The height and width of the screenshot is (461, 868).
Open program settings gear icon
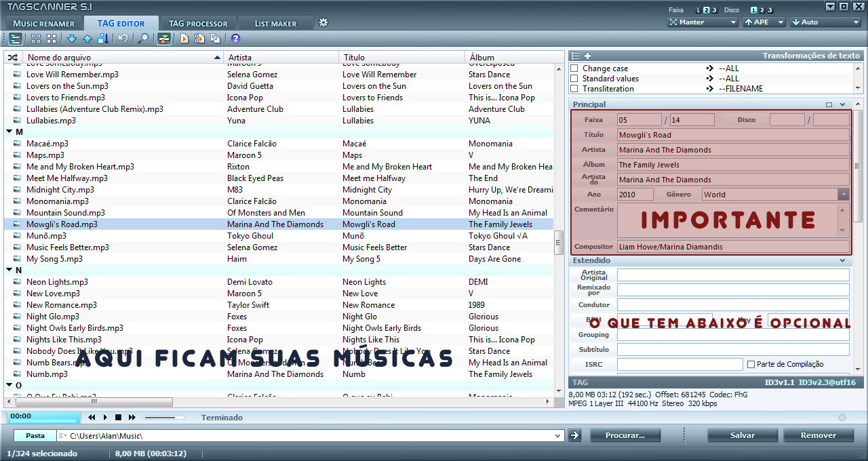click(x=323, y=22)
